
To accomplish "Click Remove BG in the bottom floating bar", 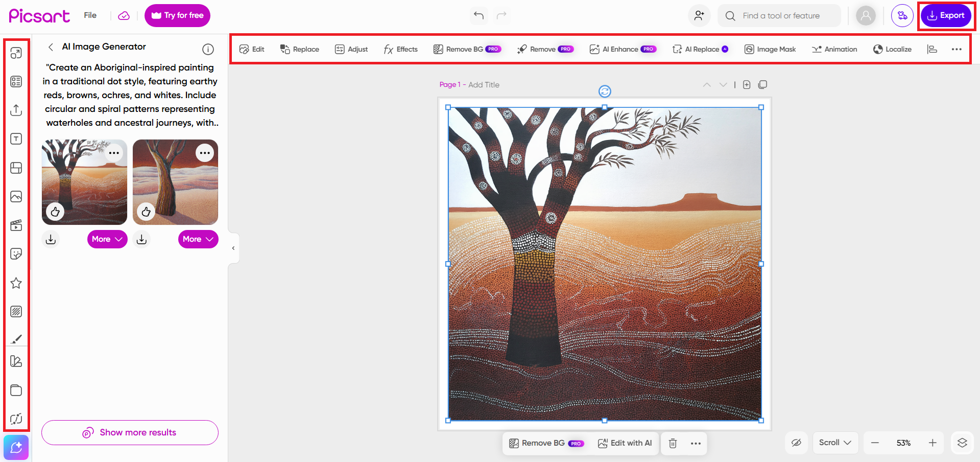I will pyautogui.click(x=546, y=443).
